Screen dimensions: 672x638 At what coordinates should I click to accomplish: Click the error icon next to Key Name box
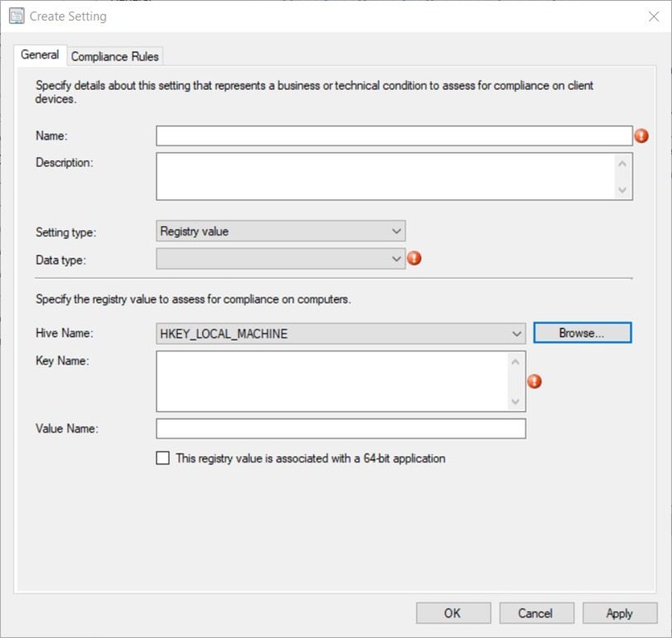(535, 381)
